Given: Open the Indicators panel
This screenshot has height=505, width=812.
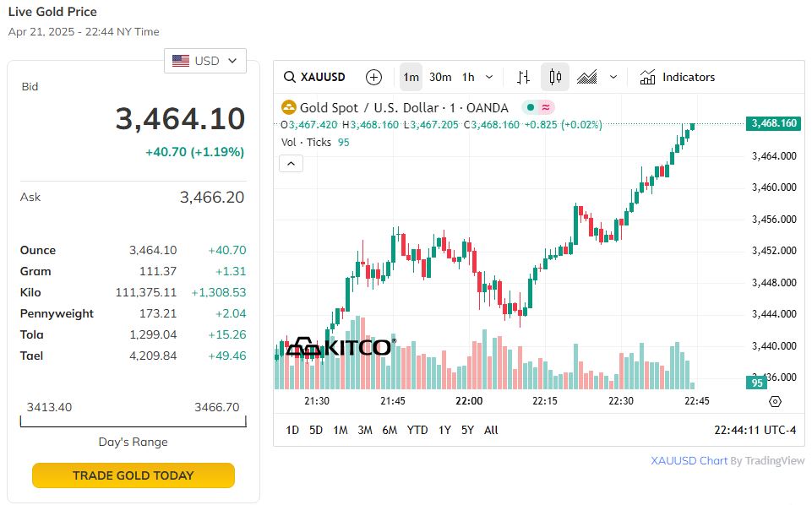Looking at the screenshot, I should [x=678, y=77].
